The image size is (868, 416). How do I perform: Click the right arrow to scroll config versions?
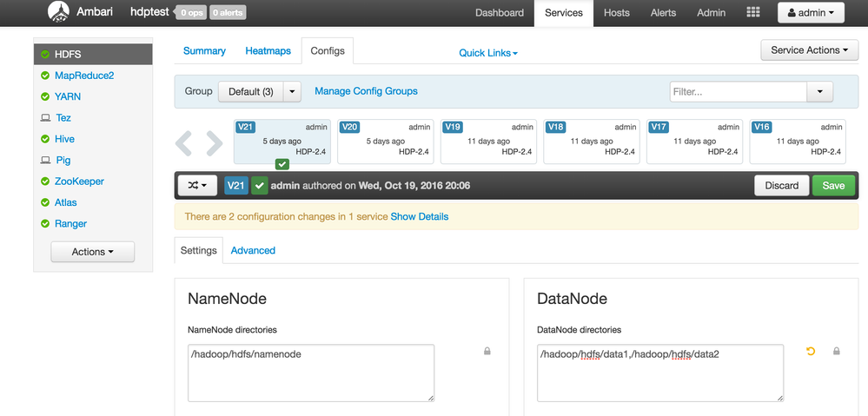click(211, 142)
